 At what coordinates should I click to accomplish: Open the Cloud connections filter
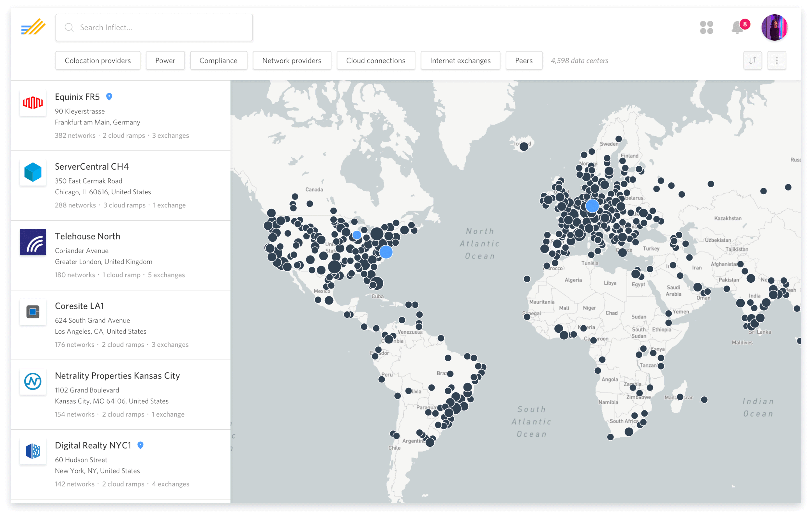coord(376,60)
